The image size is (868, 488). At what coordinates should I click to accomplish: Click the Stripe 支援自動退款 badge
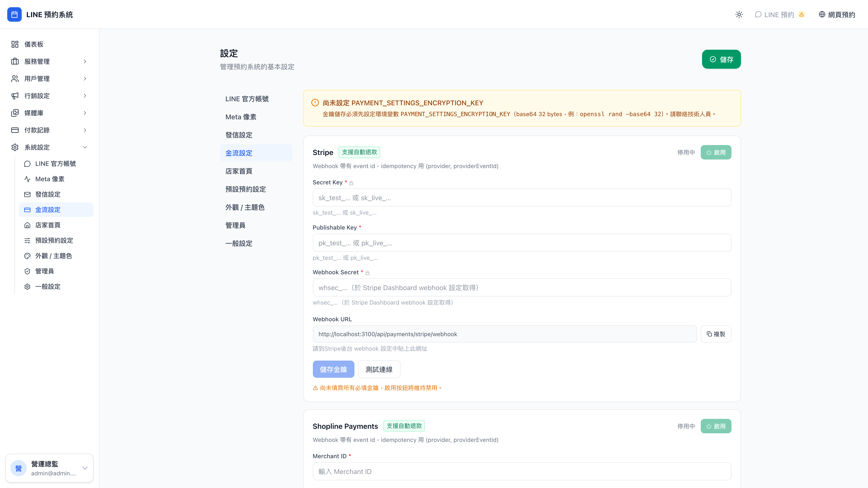(359, 152)
